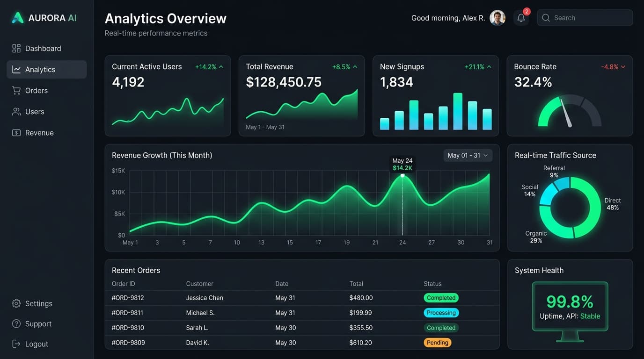Click the tallest bar in New Signups chart
644x359 pixels.
tap(458, 111)
